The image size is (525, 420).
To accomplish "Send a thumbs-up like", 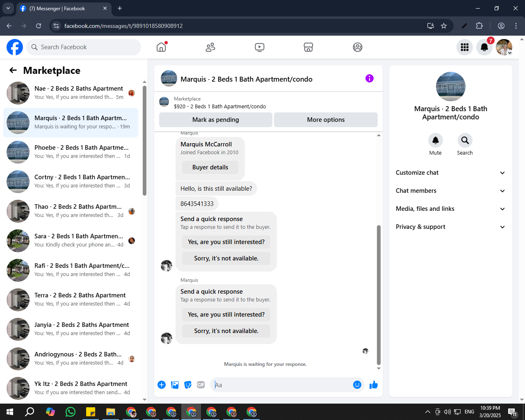I will pos(374,385).
